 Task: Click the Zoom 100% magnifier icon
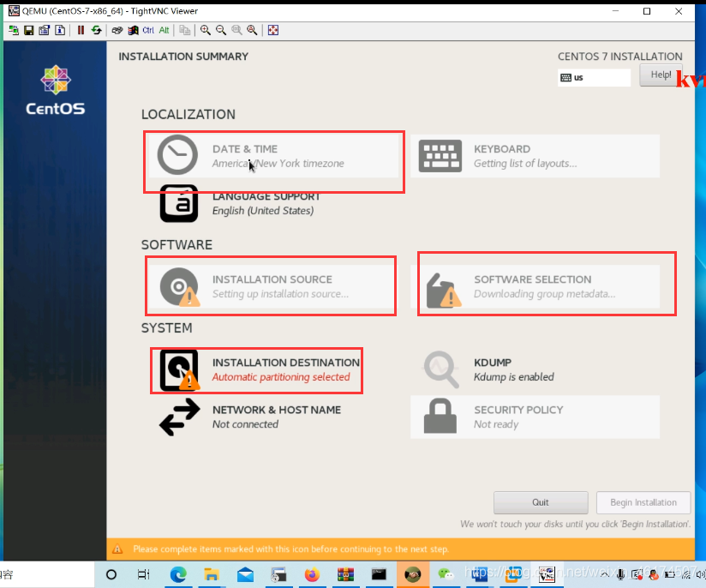coord(236,30)
